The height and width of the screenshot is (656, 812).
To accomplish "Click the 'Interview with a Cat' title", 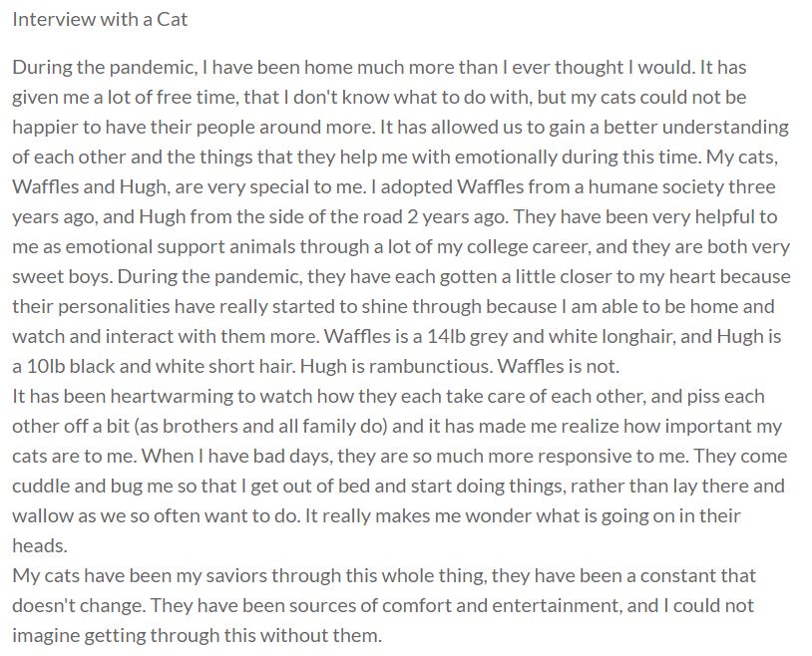I will pyautogui.click(x=100, y=19).
